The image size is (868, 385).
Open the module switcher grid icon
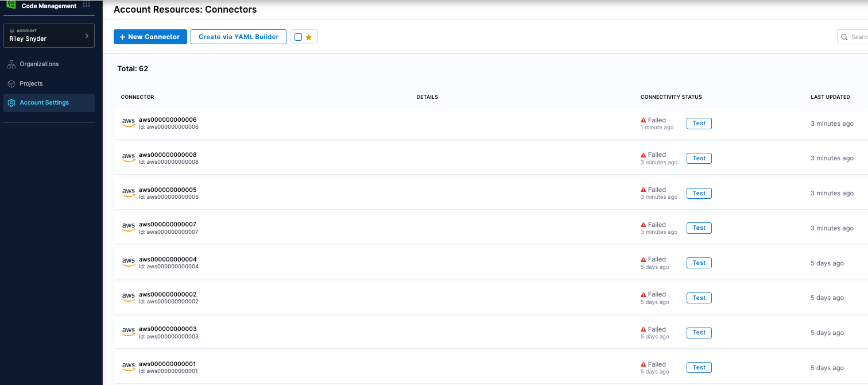86,5
